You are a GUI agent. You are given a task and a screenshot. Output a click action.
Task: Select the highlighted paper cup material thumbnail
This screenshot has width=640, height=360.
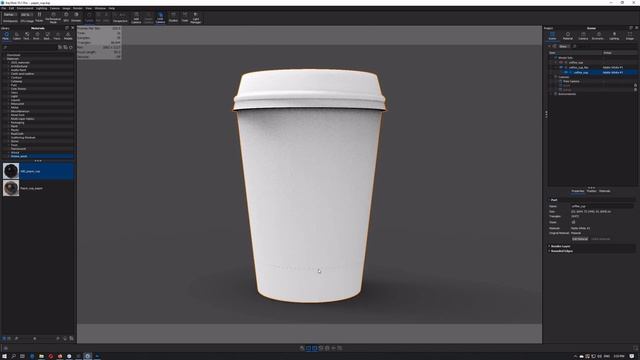pyautogui.click(x=11, y=171)
